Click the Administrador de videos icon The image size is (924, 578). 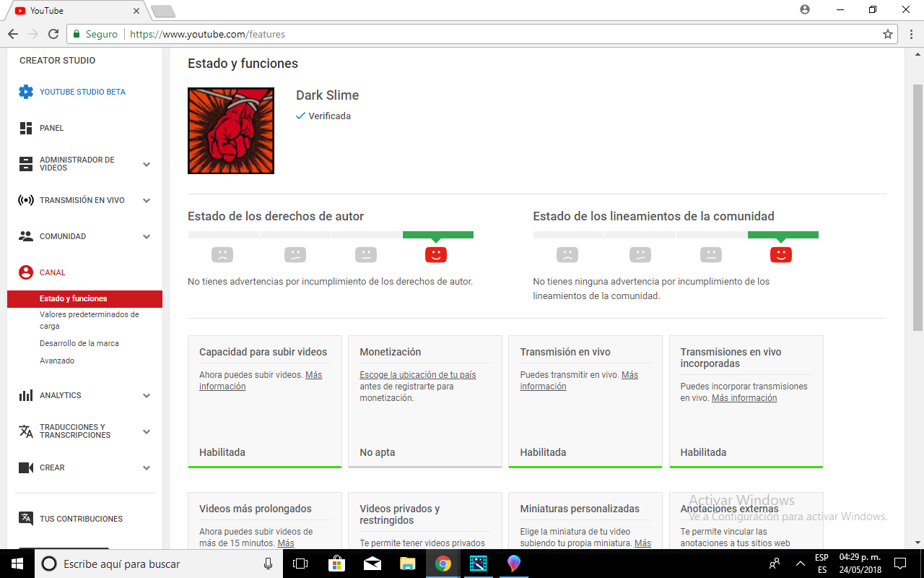tap(26, 164)
